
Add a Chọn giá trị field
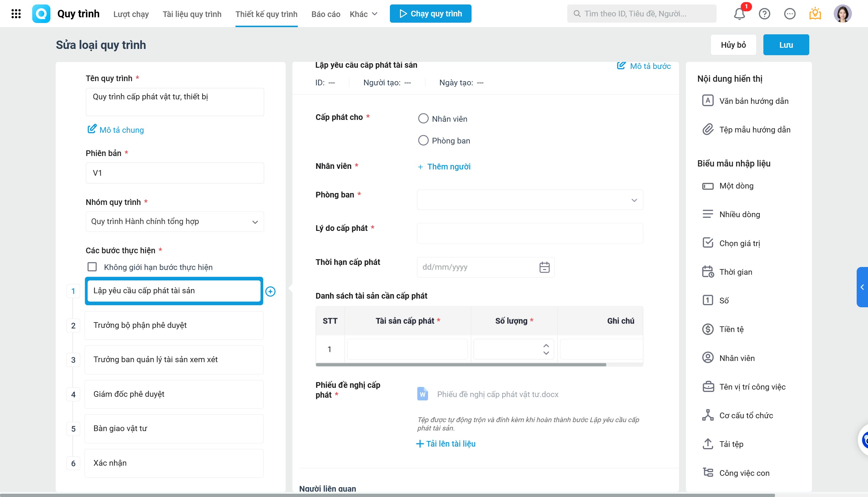coord(731,243)
